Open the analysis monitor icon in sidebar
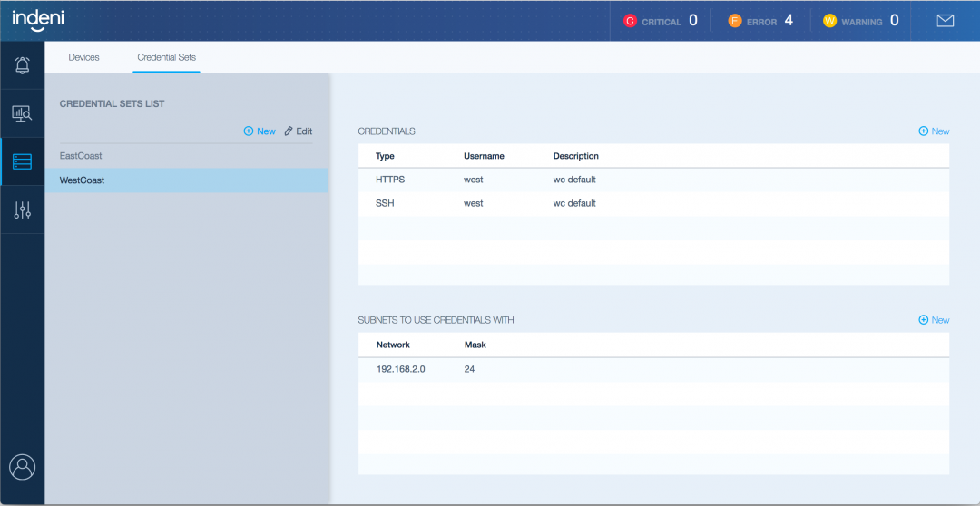This screenshot has height=506, width=980. pyautogui.click(x=23, y=113)
